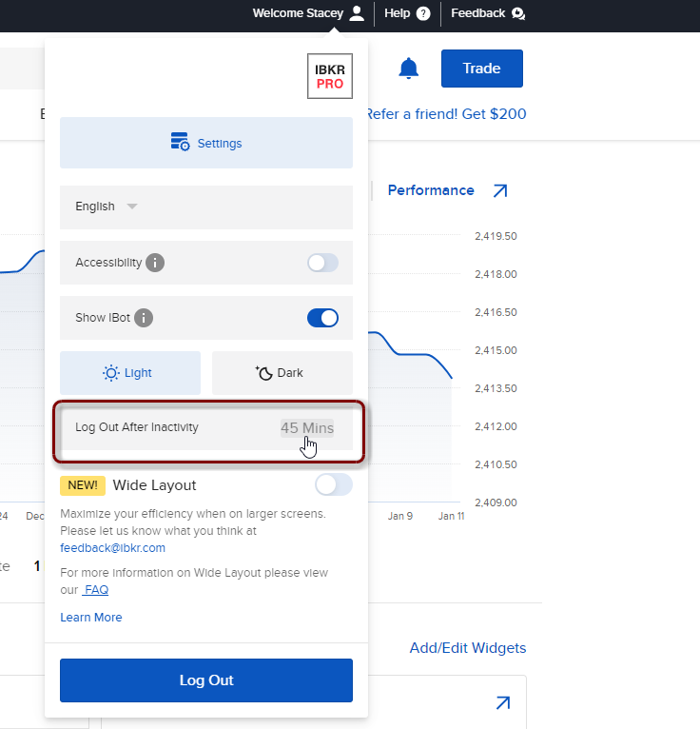The height and width of the screenshot is (729, 700).
Task: Click the notification bell icon
Action: pyautogui.click(x=409, y=69)
